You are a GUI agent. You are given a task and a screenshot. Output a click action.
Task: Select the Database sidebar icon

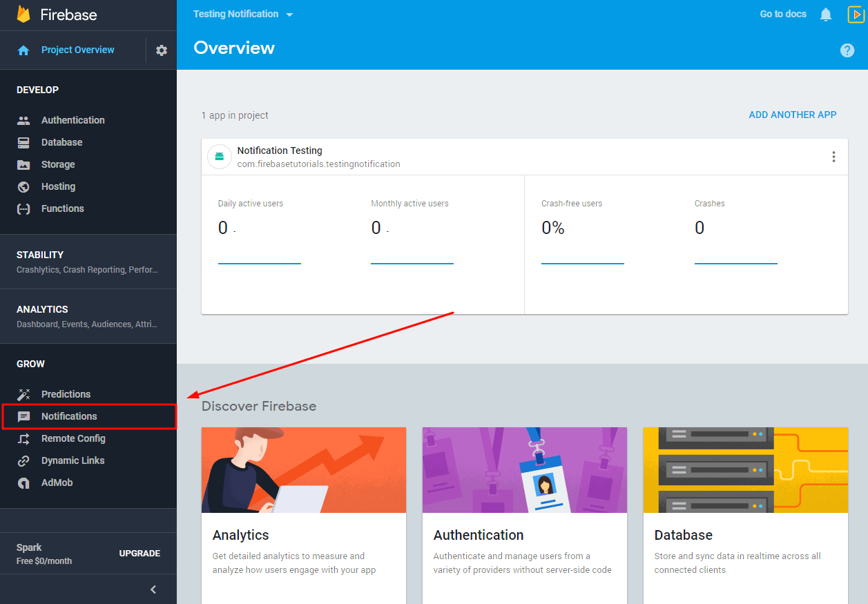tap(23, 142)
